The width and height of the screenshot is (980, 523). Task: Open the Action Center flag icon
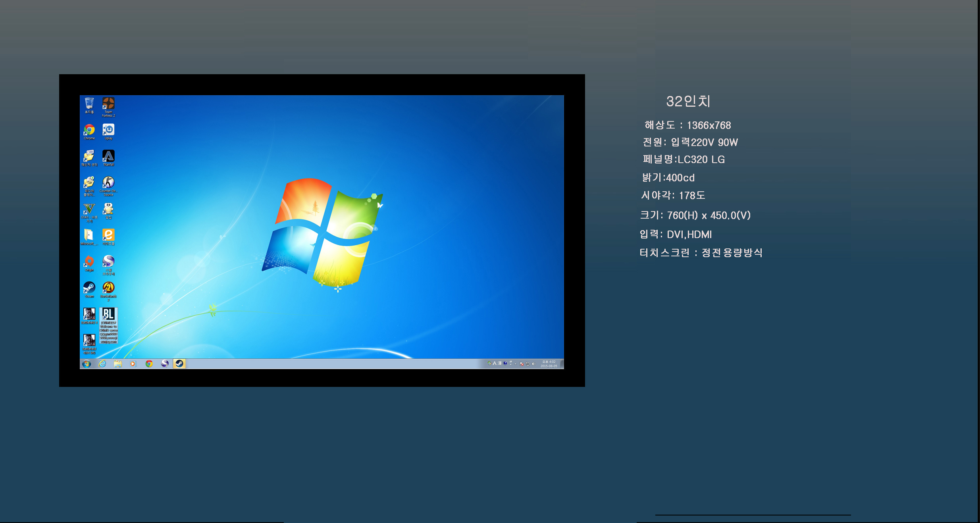pos(522,364)
